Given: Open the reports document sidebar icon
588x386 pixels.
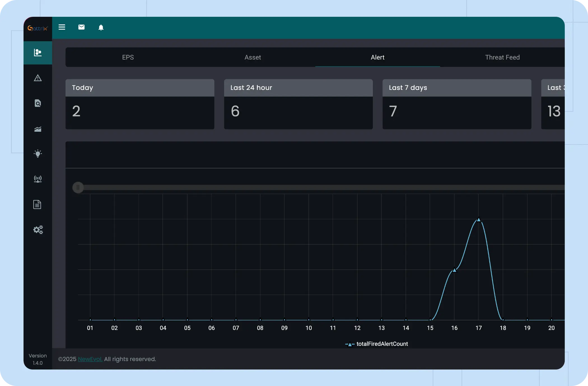Looking at the screenshot, I should point(37,204).
